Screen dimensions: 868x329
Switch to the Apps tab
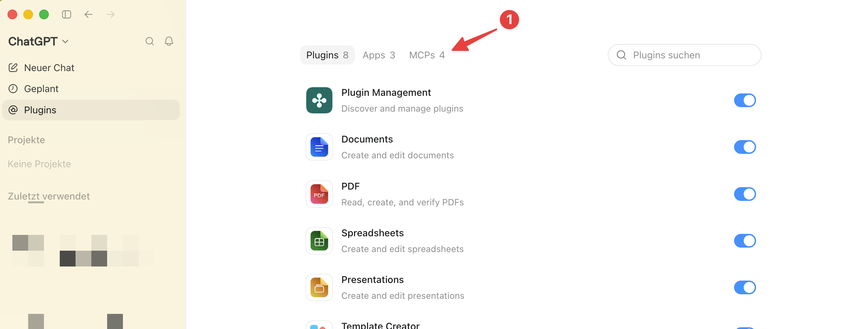click(379, 55)
